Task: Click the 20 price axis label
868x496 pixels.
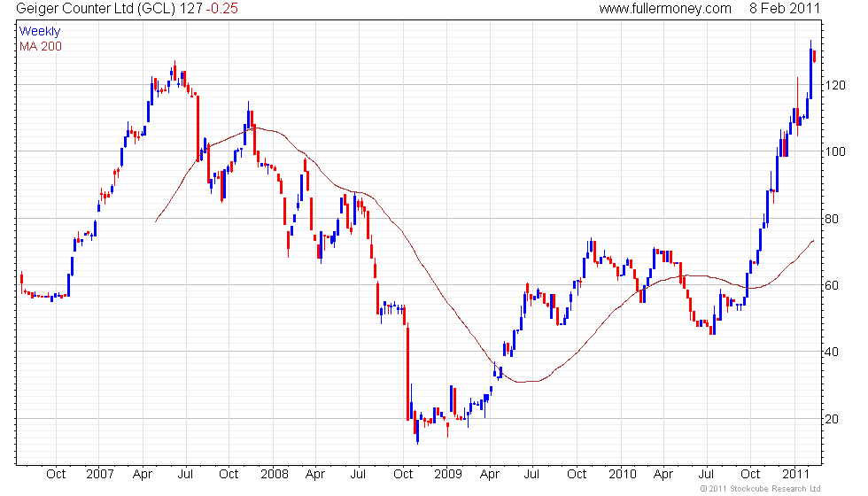Action: click(x=832, y=419)
